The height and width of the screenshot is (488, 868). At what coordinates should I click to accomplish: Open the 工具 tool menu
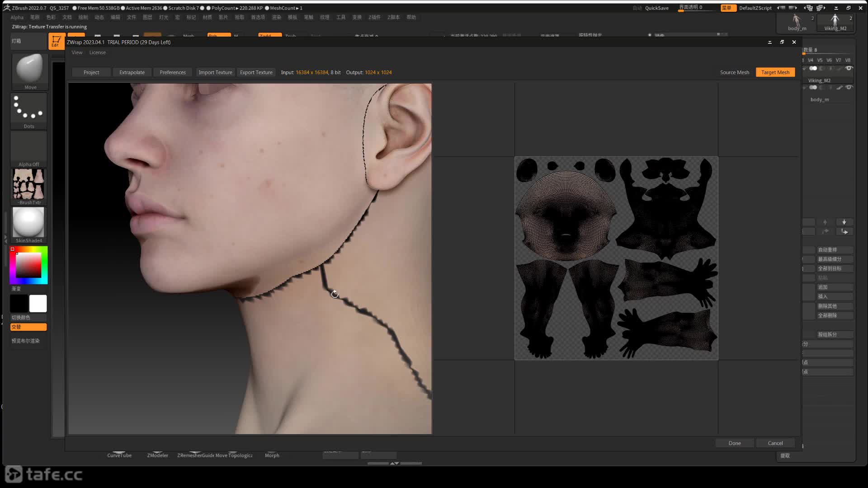point(341,17)
